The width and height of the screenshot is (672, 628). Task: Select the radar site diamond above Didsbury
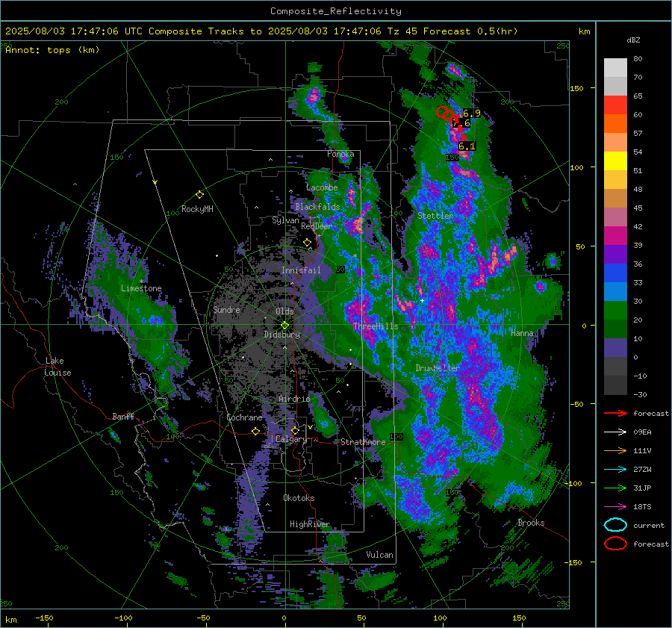[x=284, y=326]
